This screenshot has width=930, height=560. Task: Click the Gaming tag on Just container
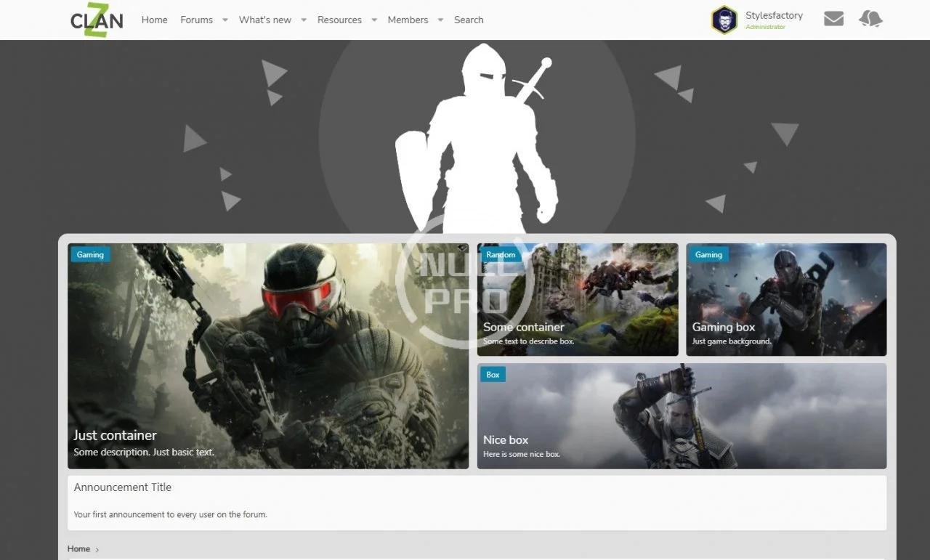(x=90, y=255)
